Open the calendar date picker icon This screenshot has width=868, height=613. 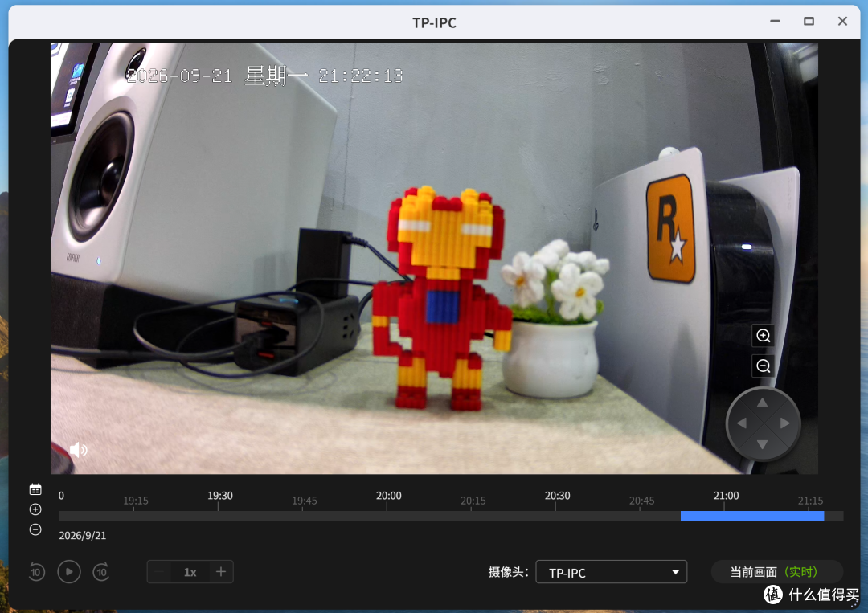click(x=35, y=489)
